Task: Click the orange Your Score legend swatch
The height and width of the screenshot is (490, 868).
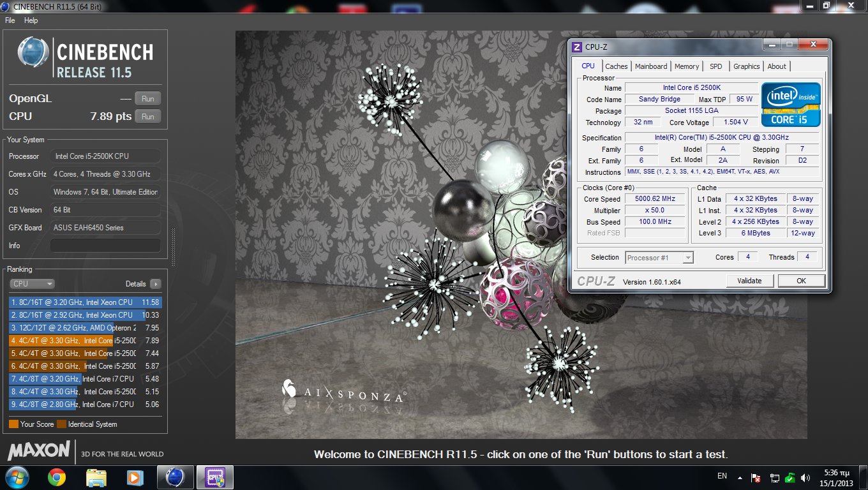Action: click(x=13, y=424)
